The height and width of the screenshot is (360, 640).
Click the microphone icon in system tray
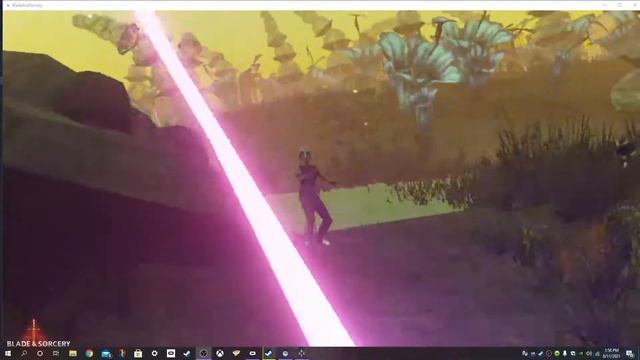point(565,353)
